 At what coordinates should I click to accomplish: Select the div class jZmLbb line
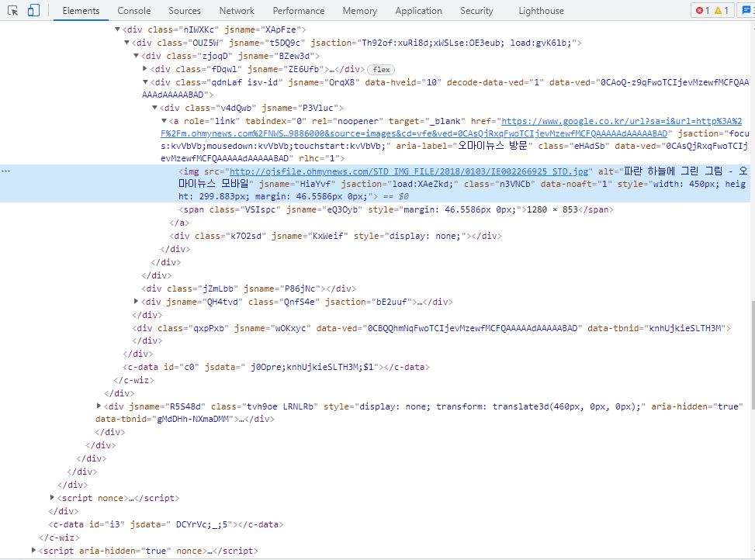point(248,289)
